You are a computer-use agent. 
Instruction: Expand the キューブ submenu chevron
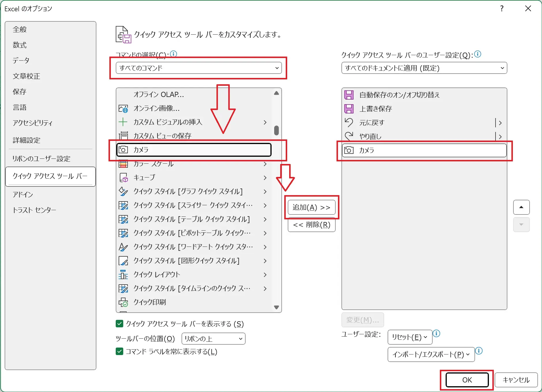265,178
